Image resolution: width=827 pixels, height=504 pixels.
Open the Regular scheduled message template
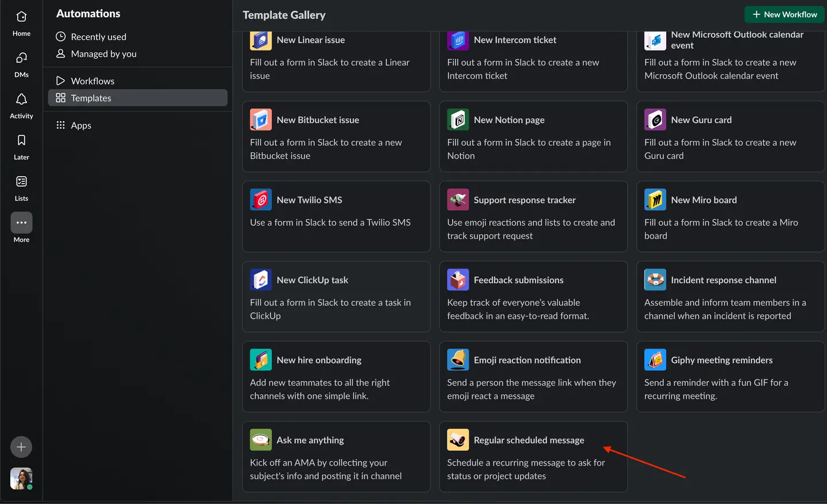click(x=534, y=457)
